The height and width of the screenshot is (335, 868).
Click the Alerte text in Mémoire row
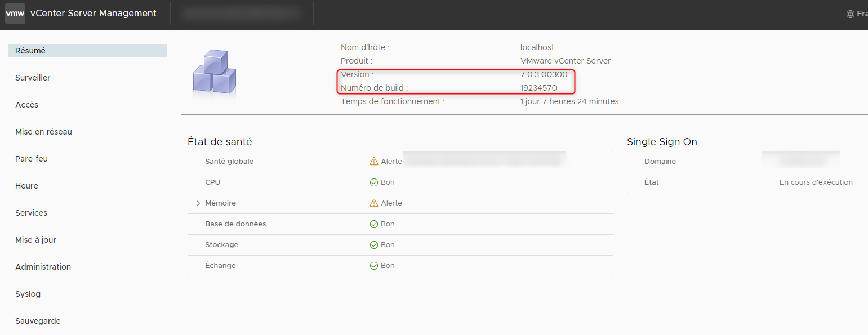(391, 203)
